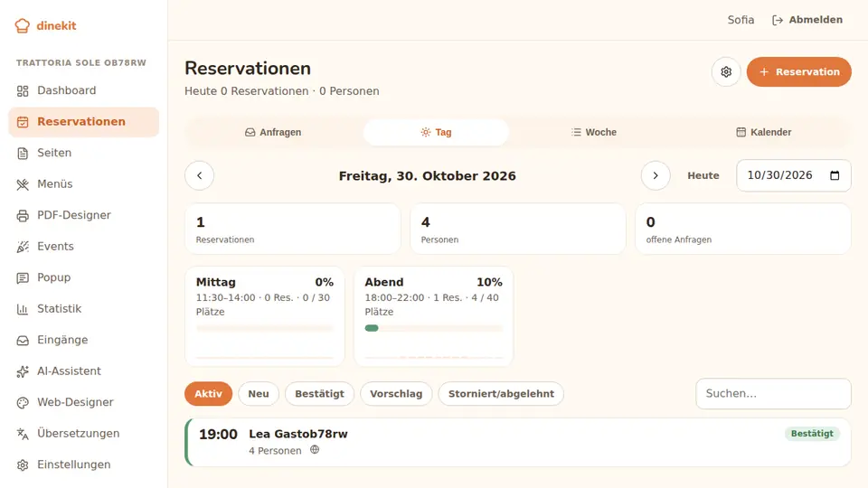Select the Neu filter chip
This screenshot has width=868, height=488.
259,394
